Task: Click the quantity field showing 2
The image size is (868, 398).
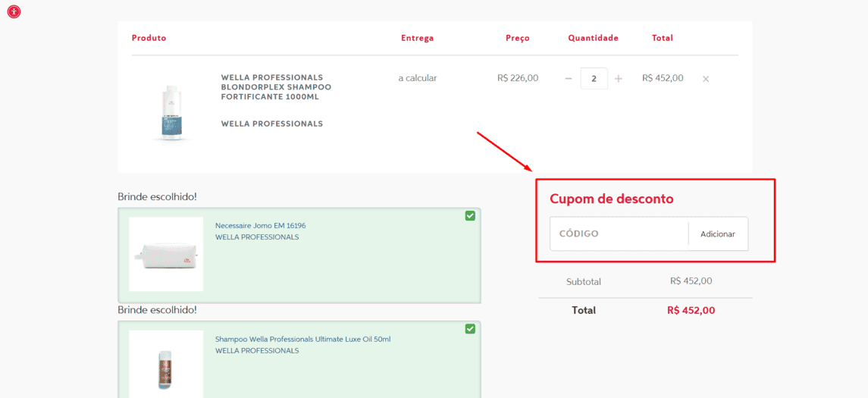Action: (x=594, y=79)
